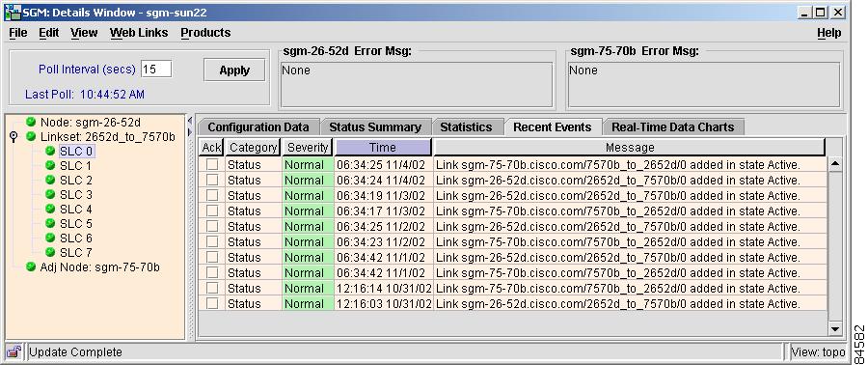
Task: Tick the Ack checkbox for the 06:34:25 11/2/02 event
Action: pos(212,227)
